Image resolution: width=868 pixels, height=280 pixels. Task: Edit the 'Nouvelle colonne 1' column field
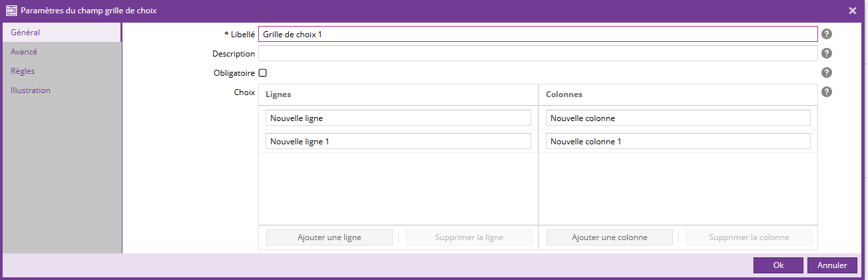click(x=678, y=141)
